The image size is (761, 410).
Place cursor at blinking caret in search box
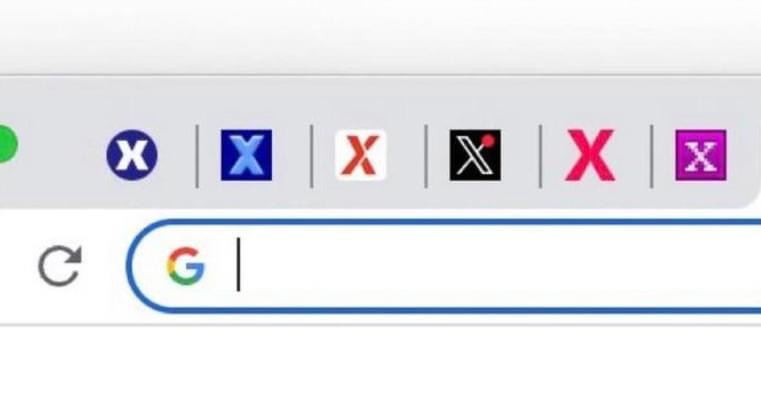click(238, 264)
